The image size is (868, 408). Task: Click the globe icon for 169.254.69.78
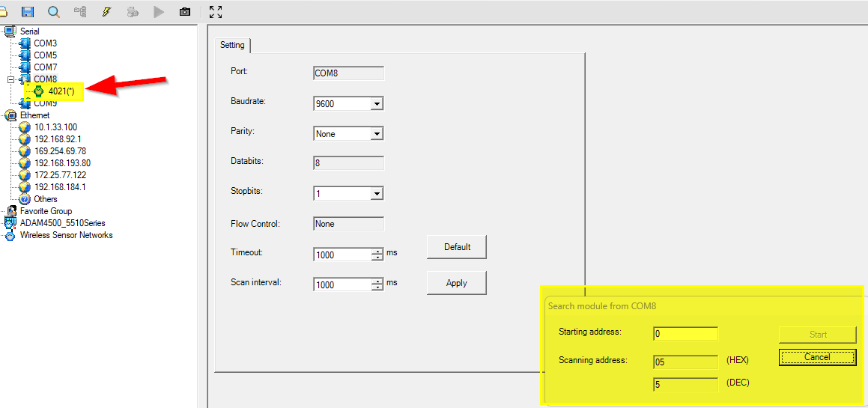pyautogui.click(x=25, y=151)
